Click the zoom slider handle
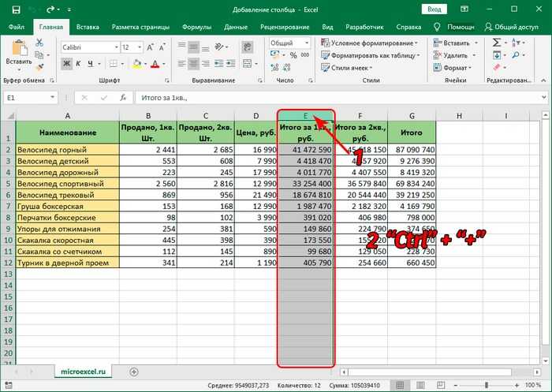Image resolution: width=552 pixels, height=392 pixels. point(487,385)
